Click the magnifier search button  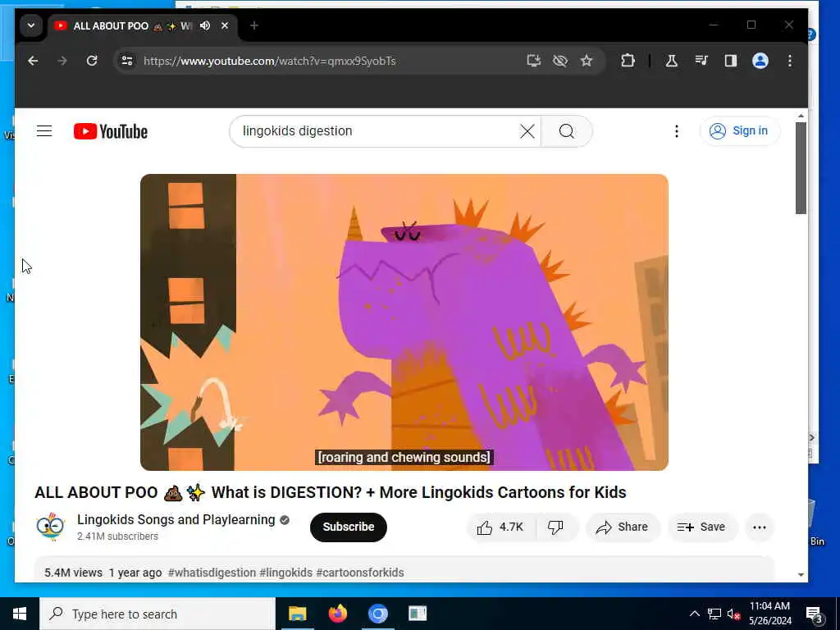click(566, 131)
